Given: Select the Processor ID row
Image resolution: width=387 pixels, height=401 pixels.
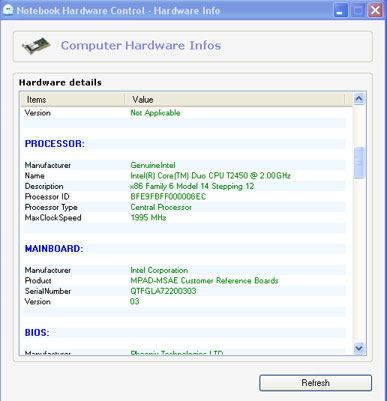Looking at the screenshot, I should click(184, 197).
